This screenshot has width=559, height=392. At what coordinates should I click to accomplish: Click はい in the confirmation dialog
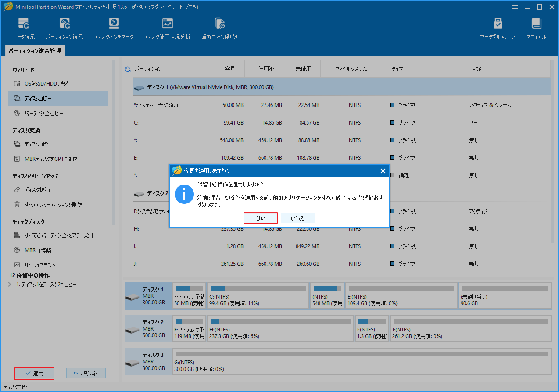coord(261,218)
